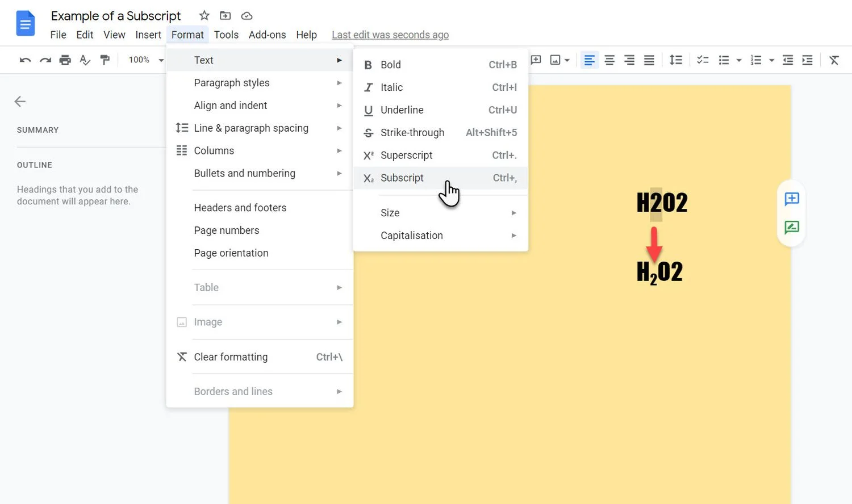Click the Undo arrow icon

pos(25,60)
